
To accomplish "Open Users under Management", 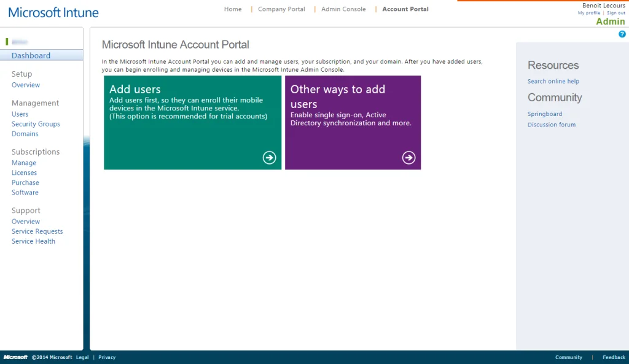I will point(20,114).
